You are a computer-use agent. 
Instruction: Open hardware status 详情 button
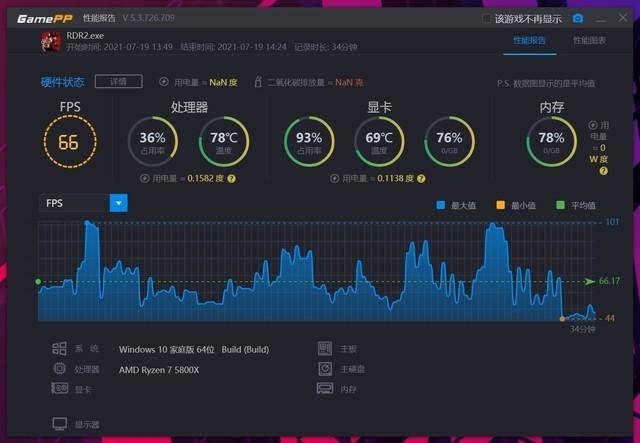(x=119, y=82)
